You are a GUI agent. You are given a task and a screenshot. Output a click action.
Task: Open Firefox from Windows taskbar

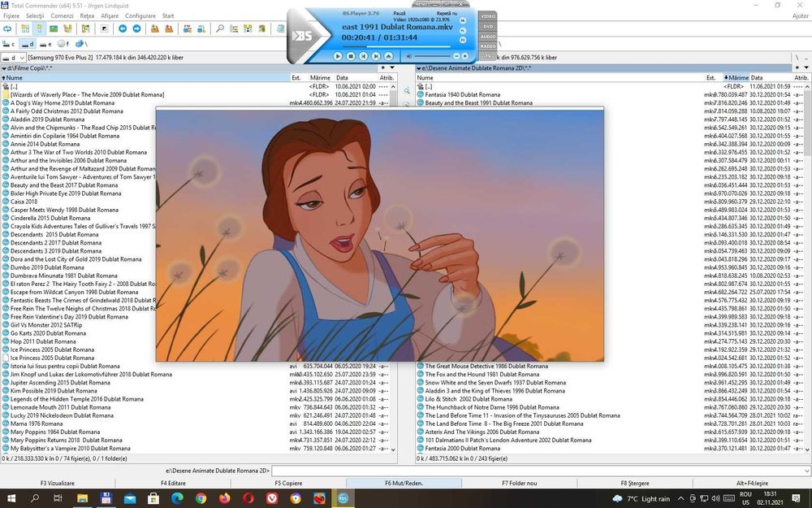tap(224, 499)
